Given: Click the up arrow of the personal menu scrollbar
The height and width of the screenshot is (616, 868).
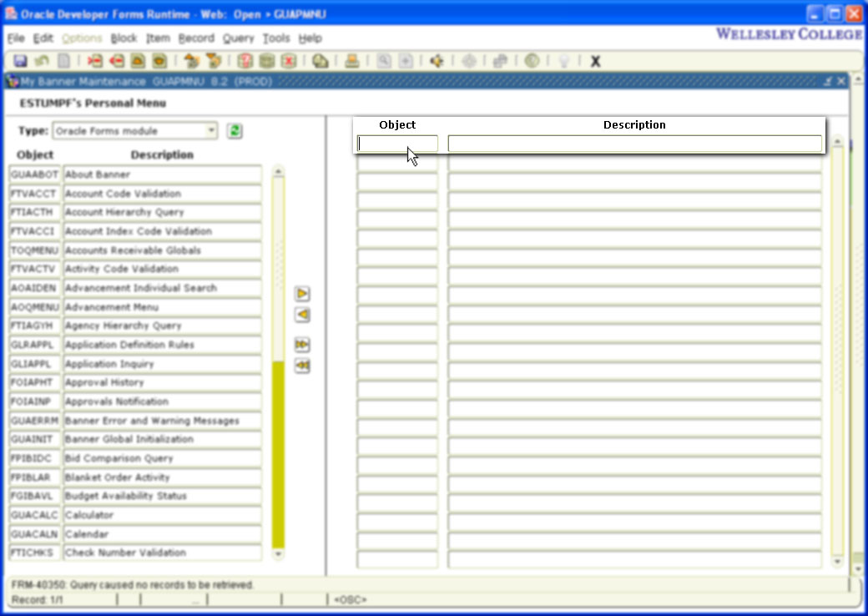Looking at the screenshot, I should 837,142.
